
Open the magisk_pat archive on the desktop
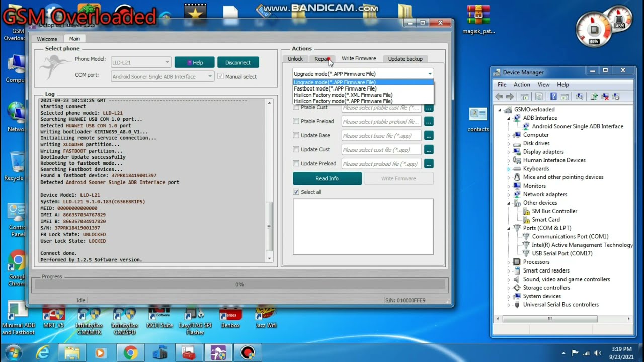point(478,20)
